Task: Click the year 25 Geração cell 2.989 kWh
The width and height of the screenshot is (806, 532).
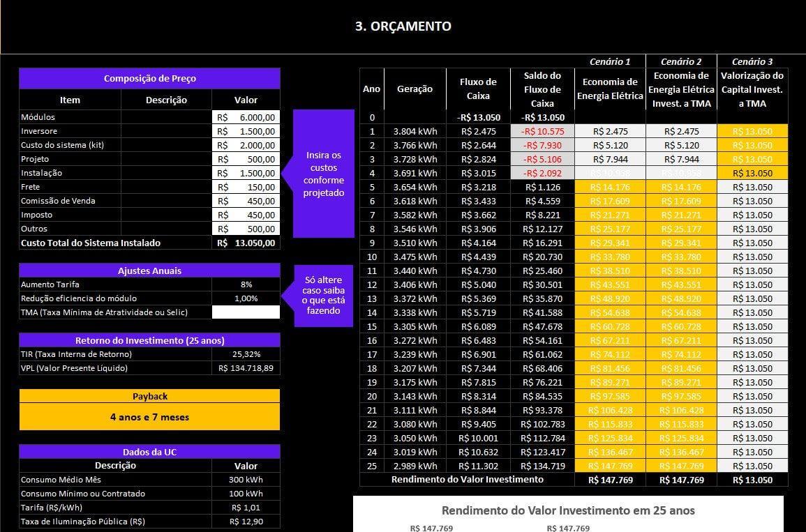Action: point(415,466)
